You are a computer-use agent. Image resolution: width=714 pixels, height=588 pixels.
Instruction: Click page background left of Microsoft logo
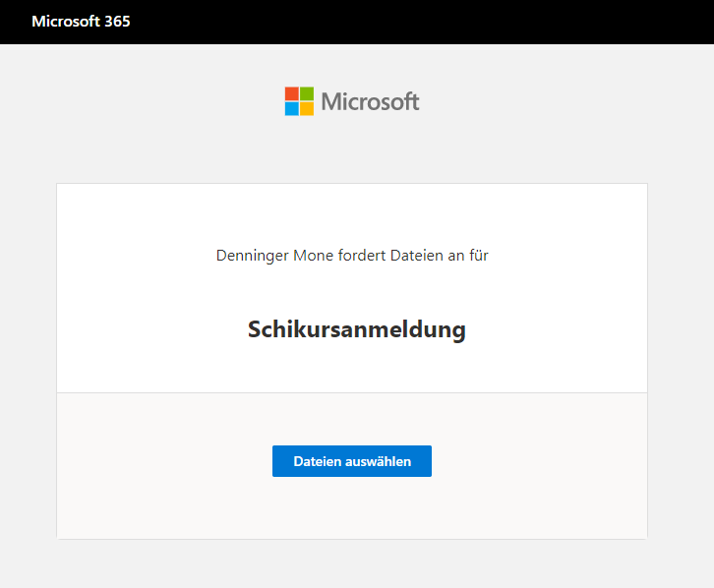point(148,101)
